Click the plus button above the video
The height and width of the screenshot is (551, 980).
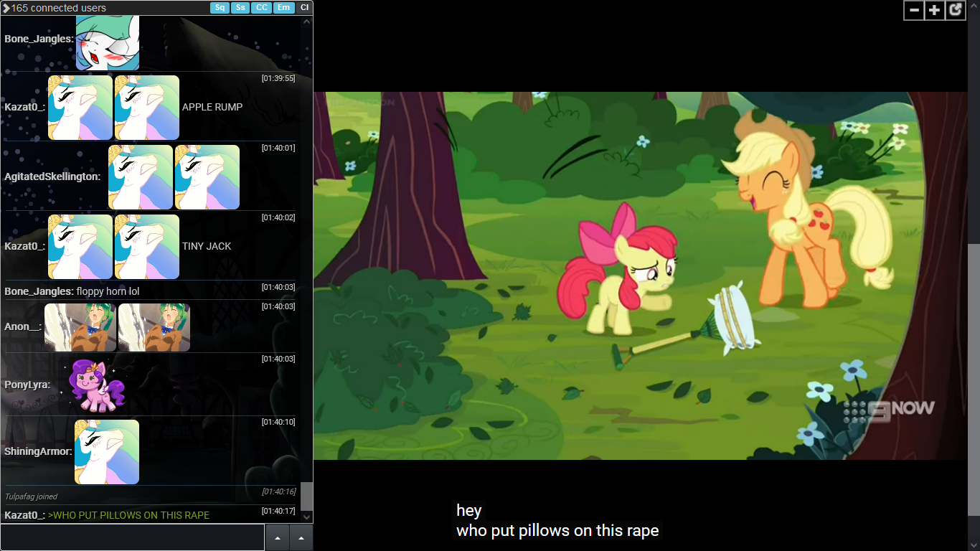[x=934, y=10]
